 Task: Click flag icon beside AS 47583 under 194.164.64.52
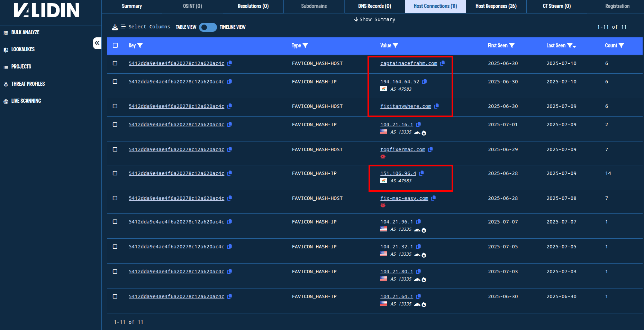pyautogui.click(x=384, y=89)
